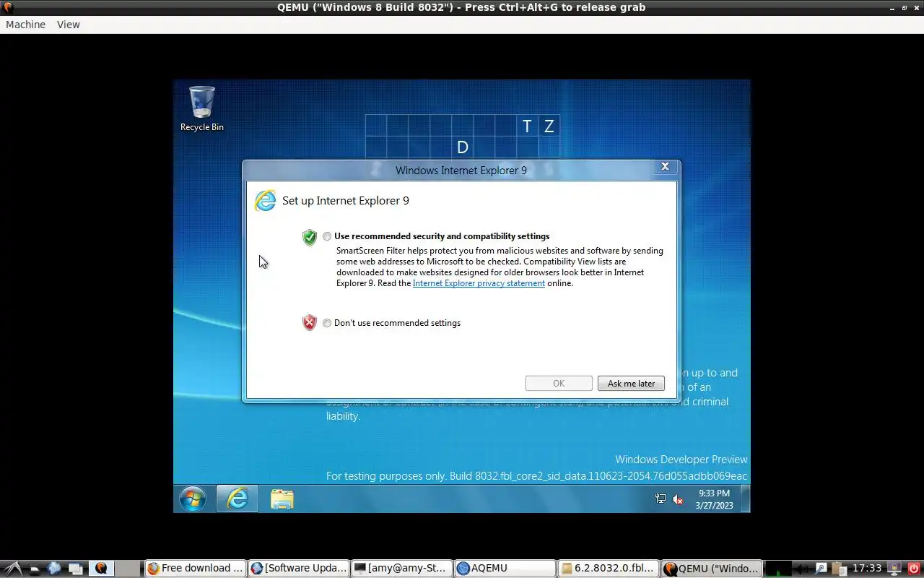Open the Windows Start orb
The height and width of the screenshot is (578, 924).
coord(193,499)
